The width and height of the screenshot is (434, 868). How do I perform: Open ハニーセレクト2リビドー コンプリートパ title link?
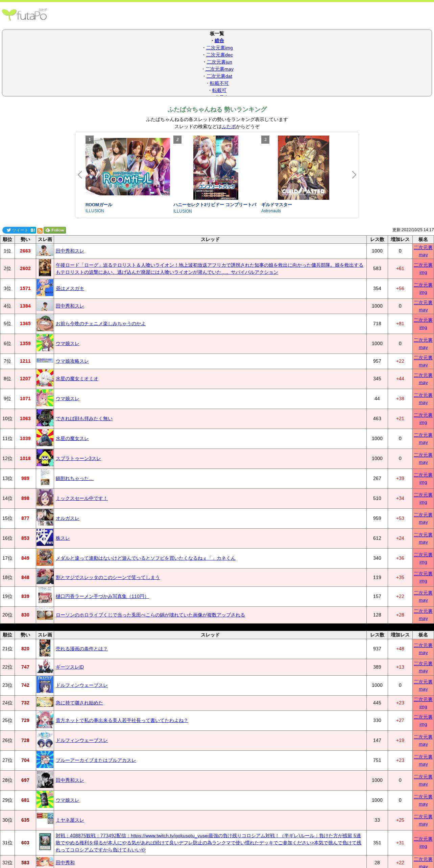click(x=215, y=204)
